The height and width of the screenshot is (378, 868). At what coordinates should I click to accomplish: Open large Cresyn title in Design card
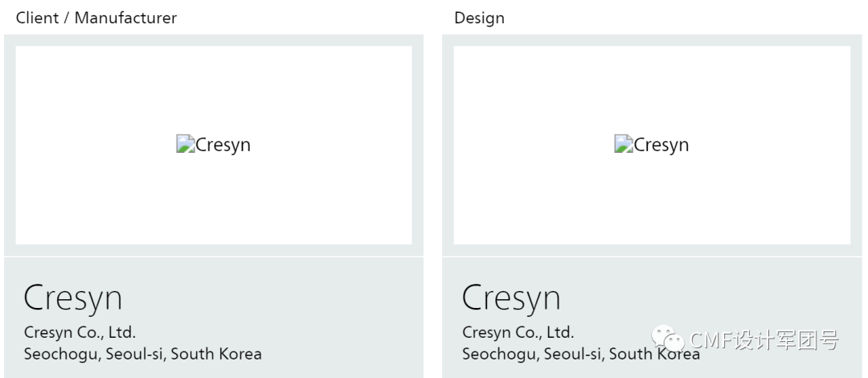(511, 298)
